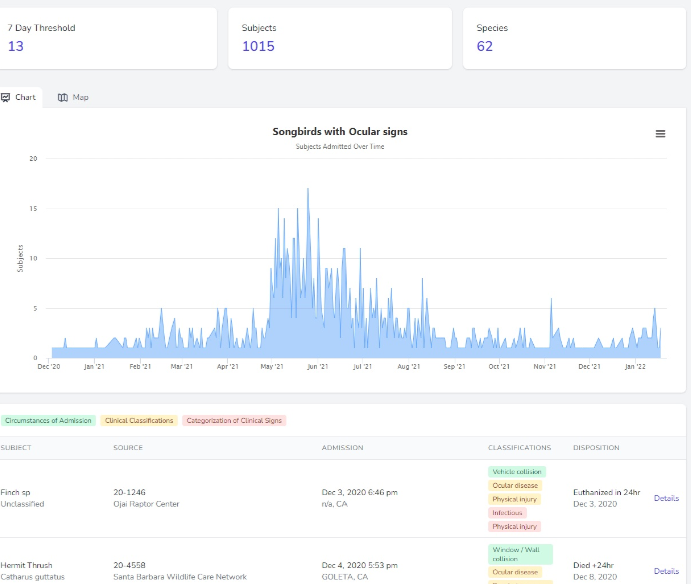
Task: Open Details for Finch sp row
Action: tap(666, 498)
